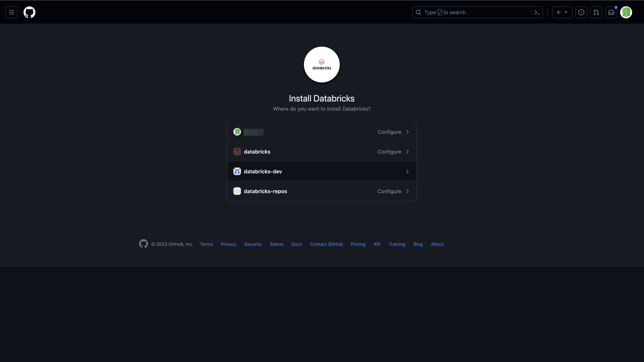The width and height of the screenshot is (644, 362).
Task: Expand the Configure chevron for databricks
Action: coord(407,151)
